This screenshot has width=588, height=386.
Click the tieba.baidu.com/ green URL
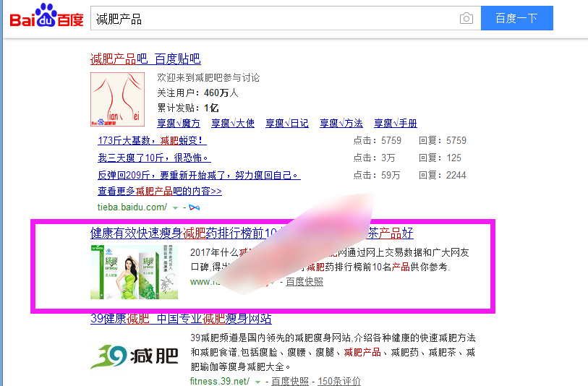pos(132,207)
